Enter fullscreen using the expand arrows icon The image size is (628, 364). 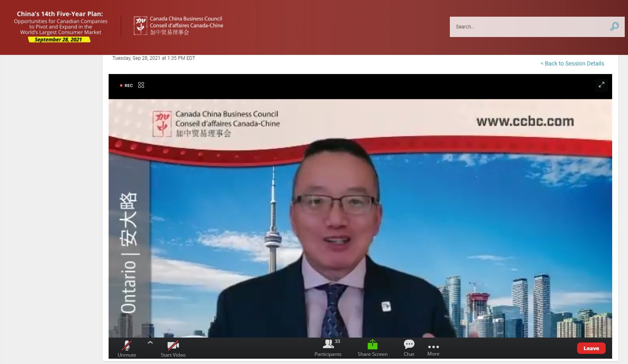click(x=601, y=85)
